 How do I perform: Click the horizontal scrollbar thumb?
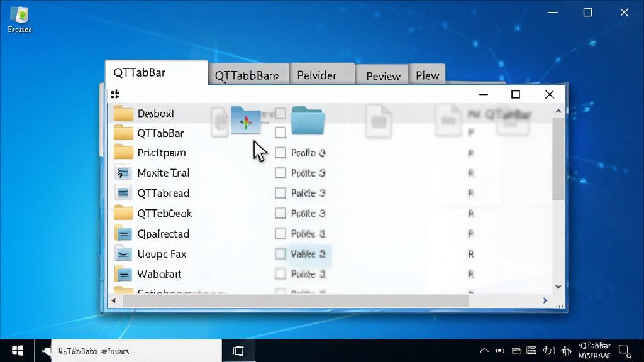point(296,300)
